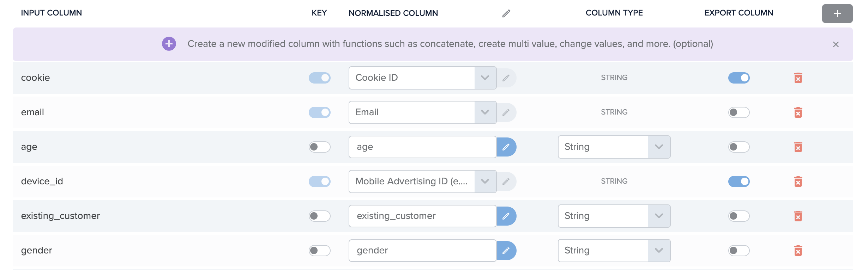
Task: Click the blue edit pencil on the gender row
Action: 507,250
